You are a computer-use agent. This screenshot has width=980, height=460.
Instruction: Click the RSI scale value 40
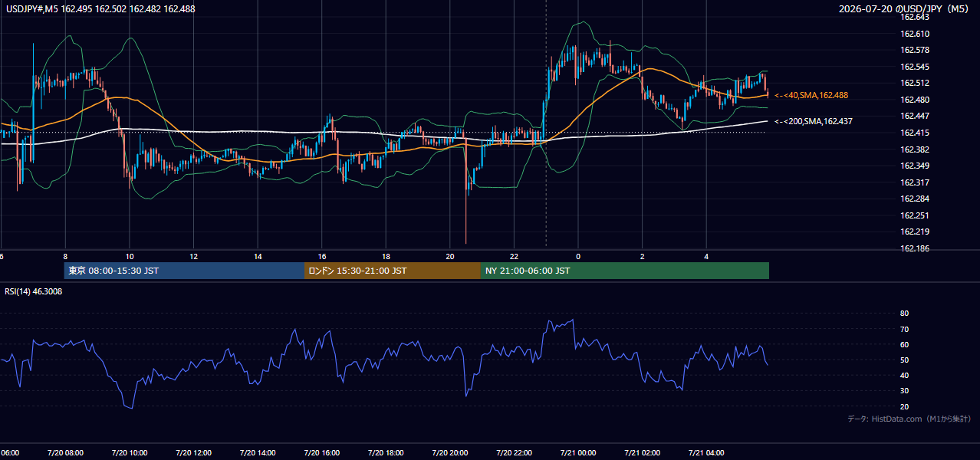tap(904, 375)
